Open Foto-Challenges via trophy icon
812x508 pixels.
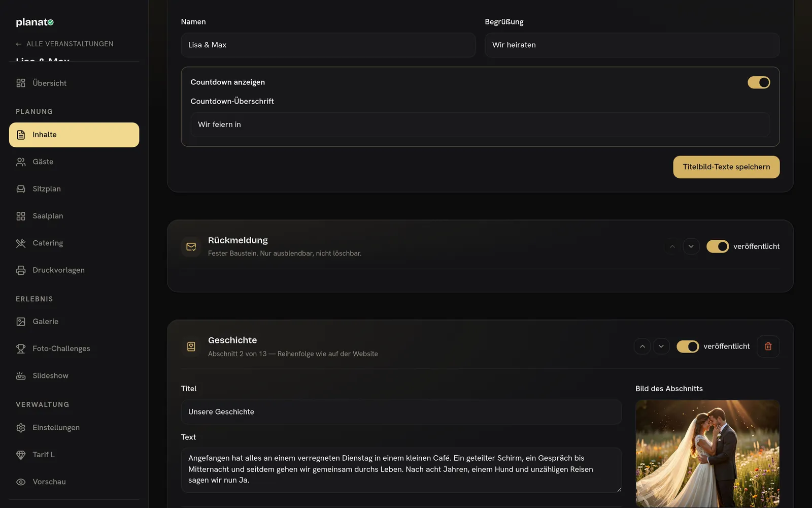21,348
